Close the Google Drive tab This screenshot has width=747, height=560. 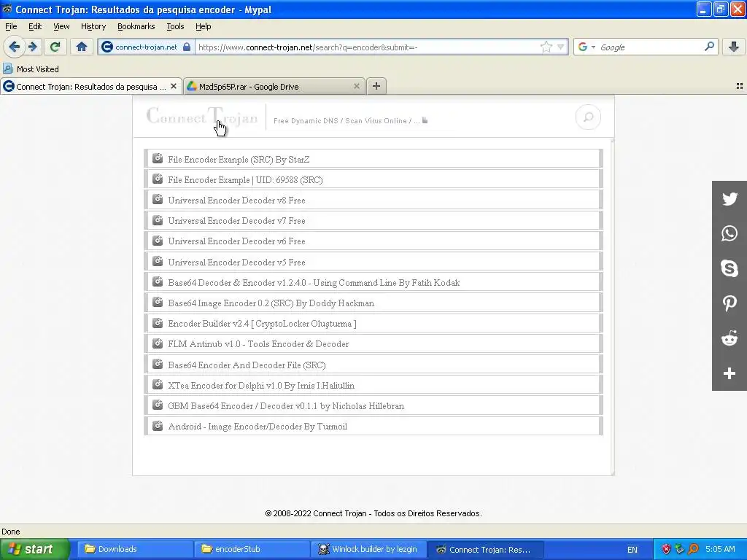pyautogui.click(x=356, y=86)
